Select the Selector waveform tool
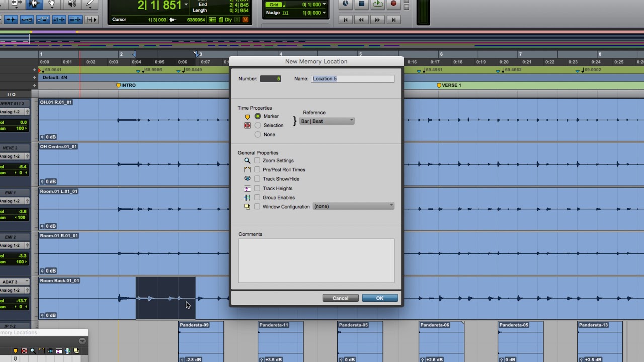The image size is (644, 362). 35,4
